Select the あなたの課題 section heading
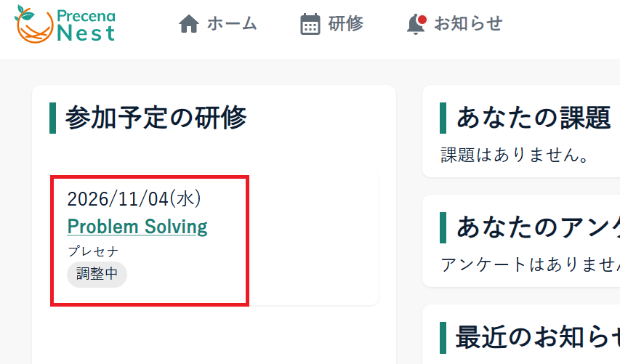This screenshot has width=620, height=364. [534, 118]
